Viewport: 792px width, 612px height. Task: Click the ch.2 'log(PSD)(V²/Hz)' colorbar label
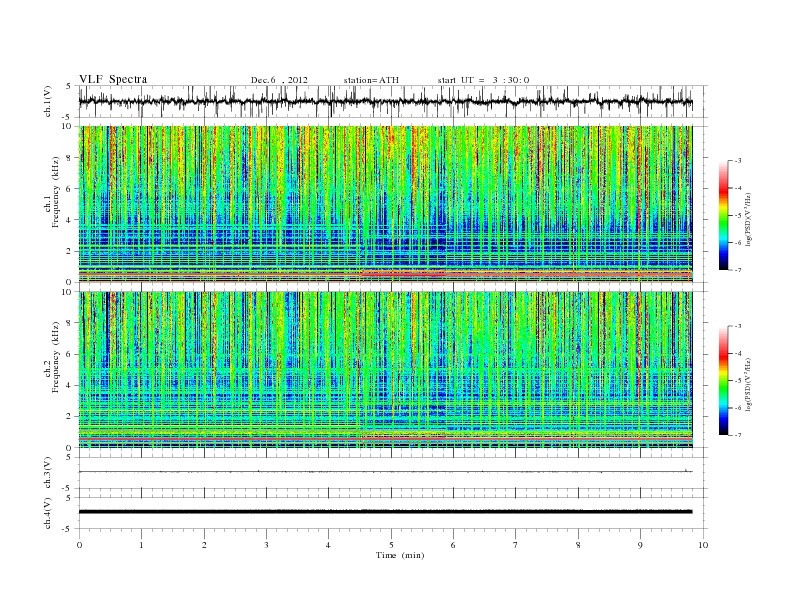tap(749, 384)
